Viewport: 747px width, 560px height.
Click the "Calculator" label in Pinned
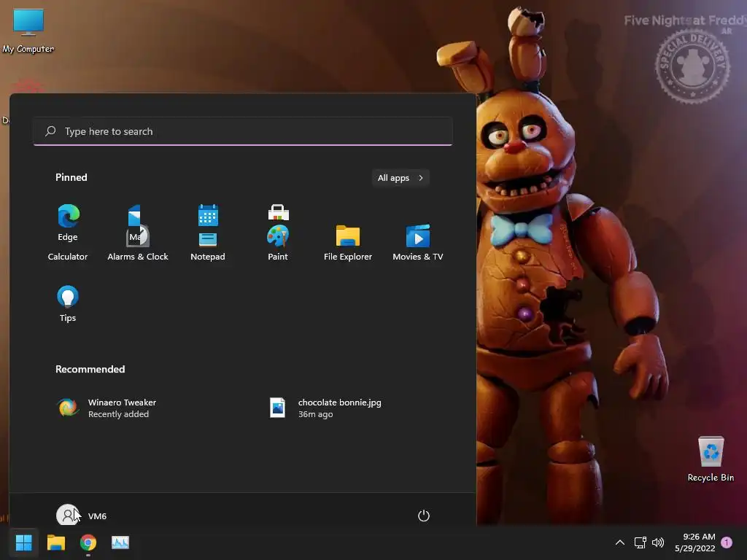pyautogui.click(x=68, y=257)
